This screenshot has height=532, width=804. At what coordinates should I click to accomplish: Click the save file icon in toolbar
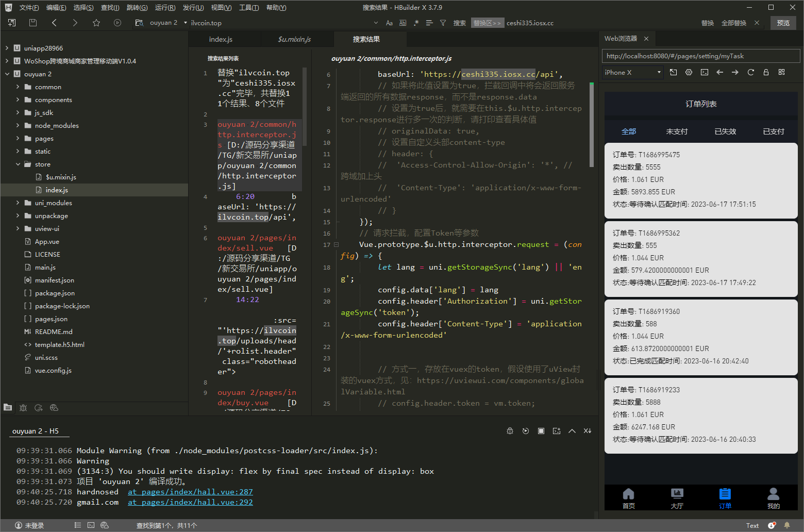point(33,23)
